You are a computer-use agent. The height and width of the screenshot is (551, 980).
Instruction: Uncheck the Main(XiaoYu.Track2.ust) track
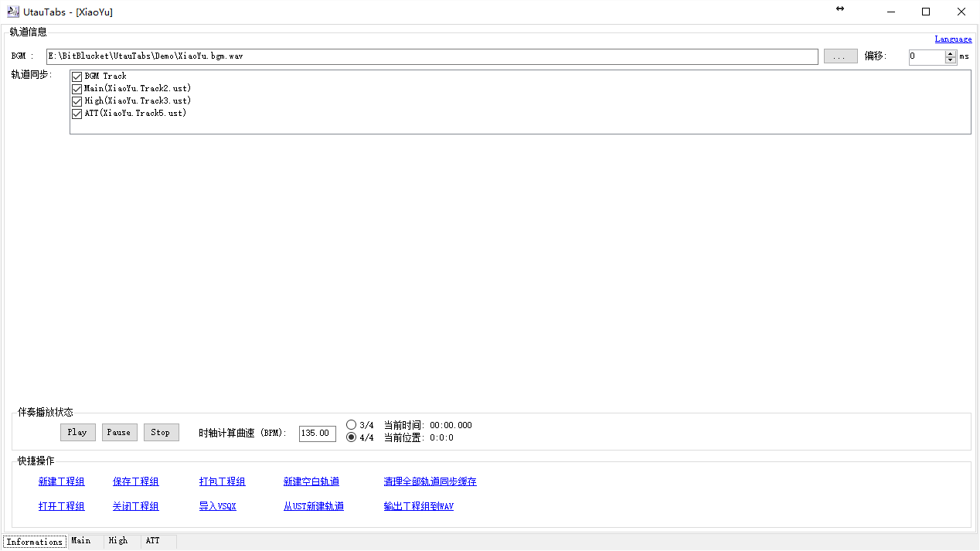(77, 89)
